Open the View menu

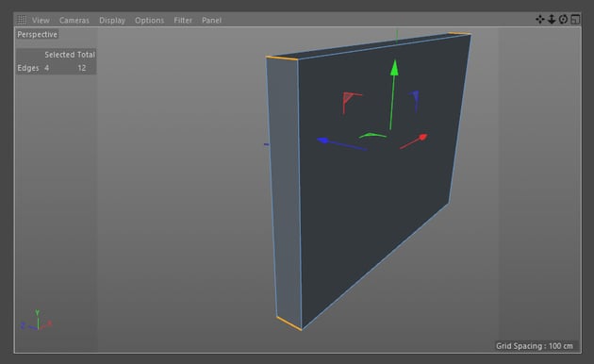41,20
